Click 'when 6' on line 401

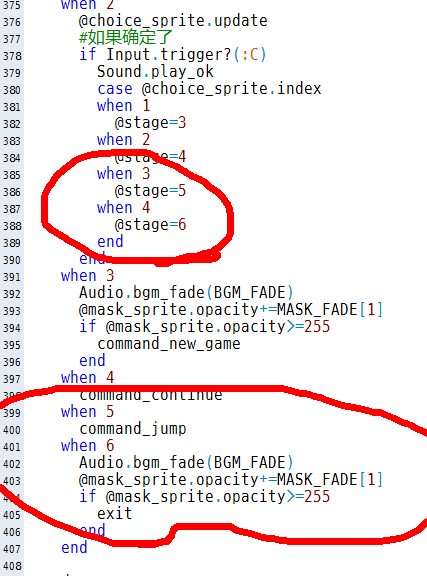point(87,446)
